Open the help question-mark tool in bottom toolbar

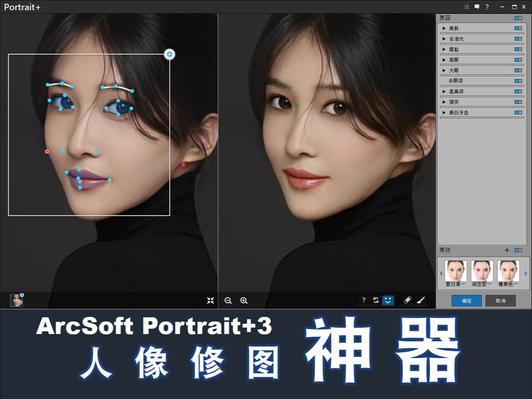coord(363,300)
